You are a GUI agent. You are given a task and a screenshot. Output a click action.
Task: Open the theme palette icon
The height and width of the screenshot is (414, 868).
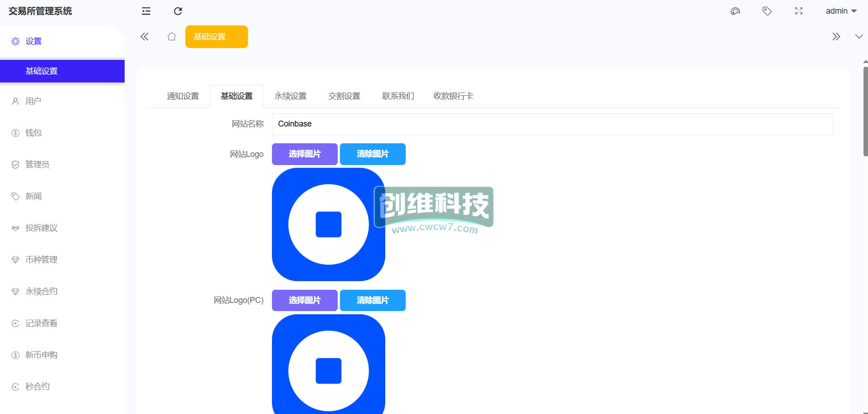[735, 11]
